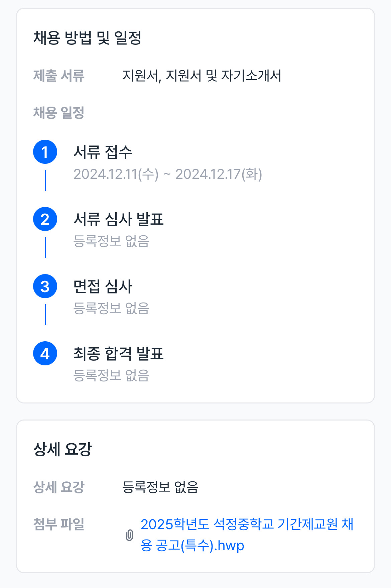Click the 채용 일정 label
The width and height of the screenshot is (391, 588).
tap(59, 113)
